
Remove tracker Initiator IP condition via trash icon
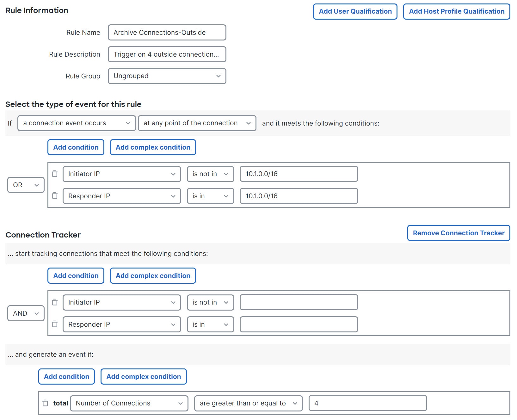pyautogui.click(x=55, y=302)
